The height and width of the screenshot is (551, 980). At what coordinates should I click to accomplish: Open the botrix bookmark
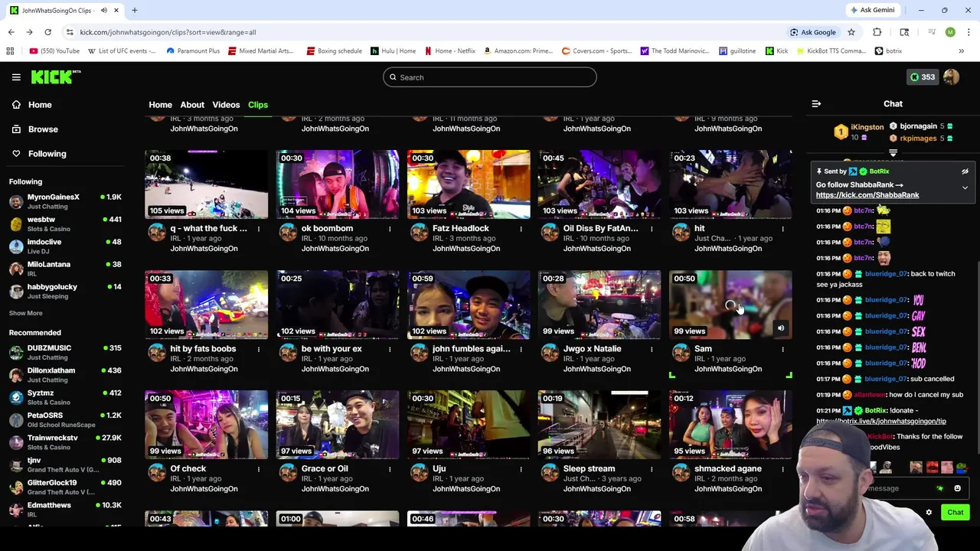coord(888,51)
